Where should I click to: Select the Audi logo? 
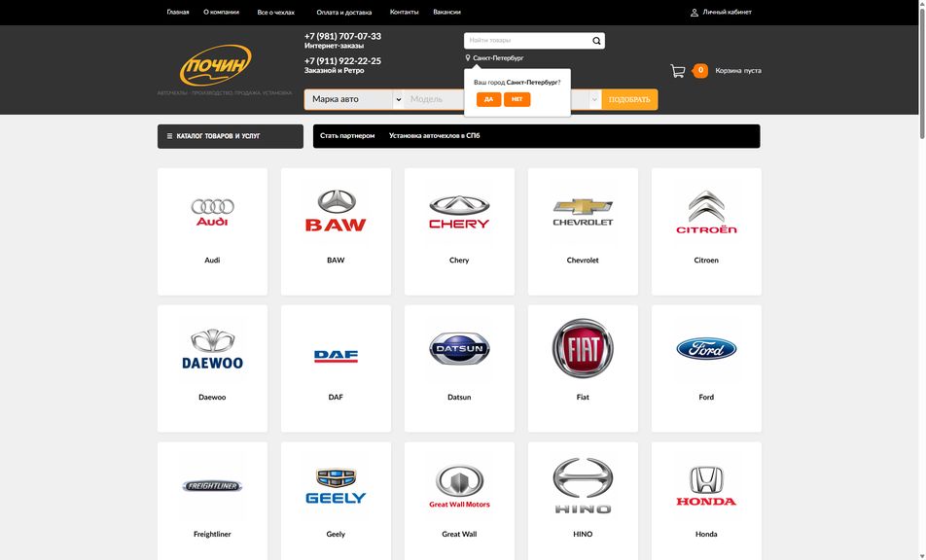point(213,212)
